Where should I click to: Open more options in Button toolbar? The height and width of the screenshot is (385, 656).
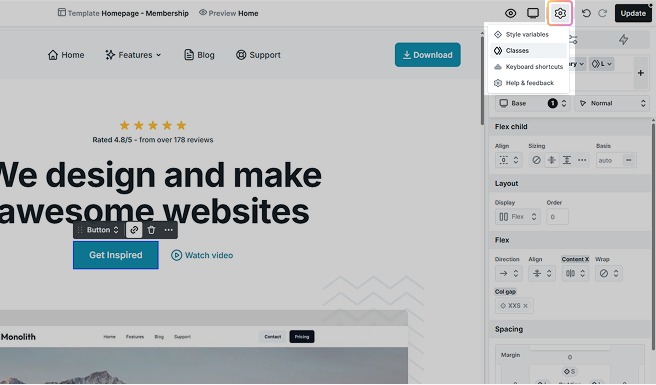(169, 230)
